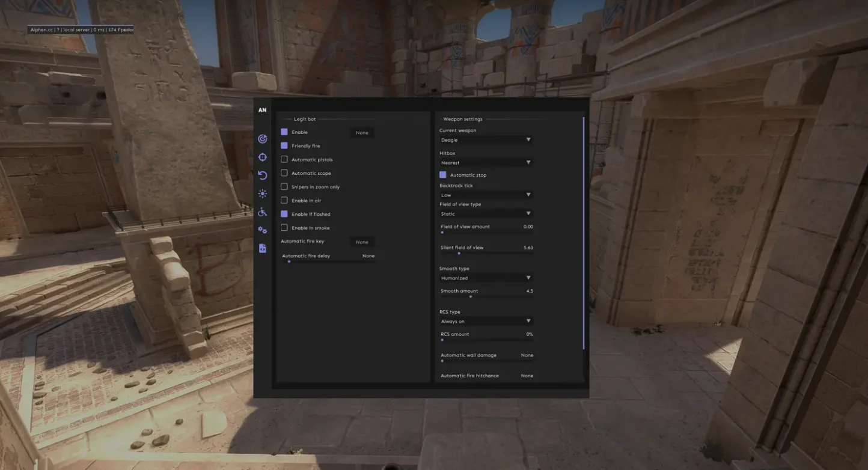Screen dimensions: 868x470
Task: Open the target icon tab in sidebar
Action: pyautogui.click(x=262, y=139)
